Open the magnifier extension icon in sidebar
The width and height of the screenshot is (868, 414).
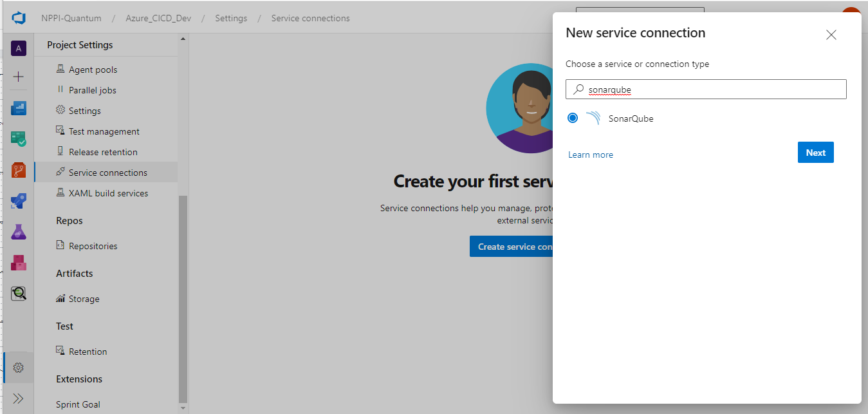19,294
